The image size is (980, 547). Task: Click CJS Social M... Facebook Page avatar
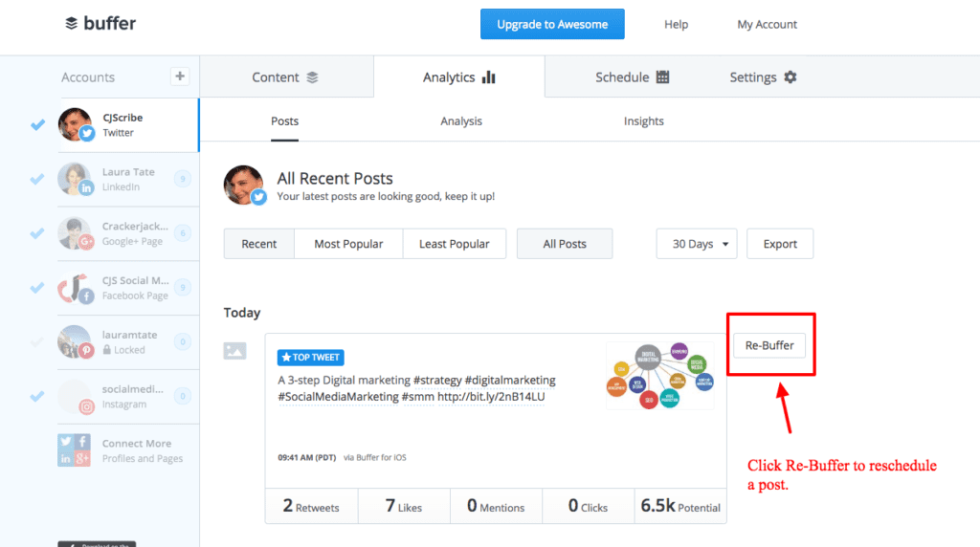pyautogui.click(x=75, y=287)
